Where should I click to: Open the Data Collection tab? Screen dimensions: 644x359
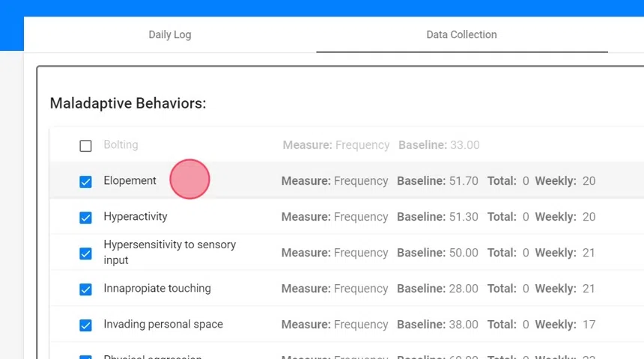click(x=461, y=34)
